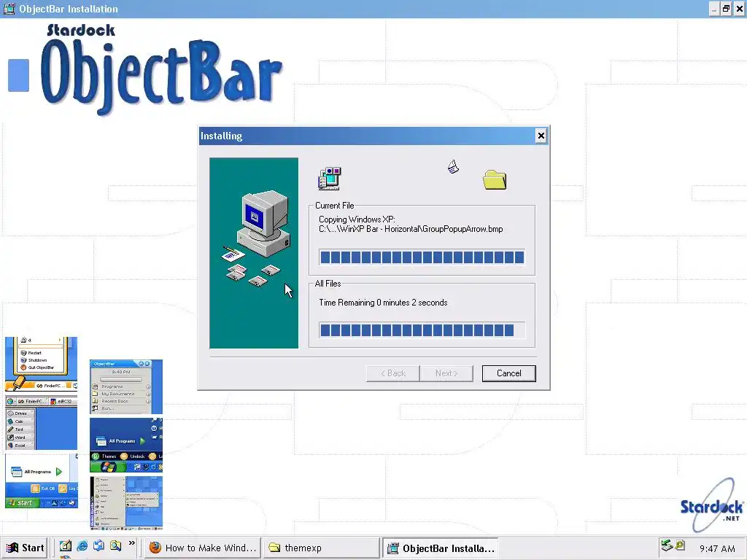Click the Outlook Express quick launch icon
The height and width of the screenshot is (560, 747).
pos(98,545)
